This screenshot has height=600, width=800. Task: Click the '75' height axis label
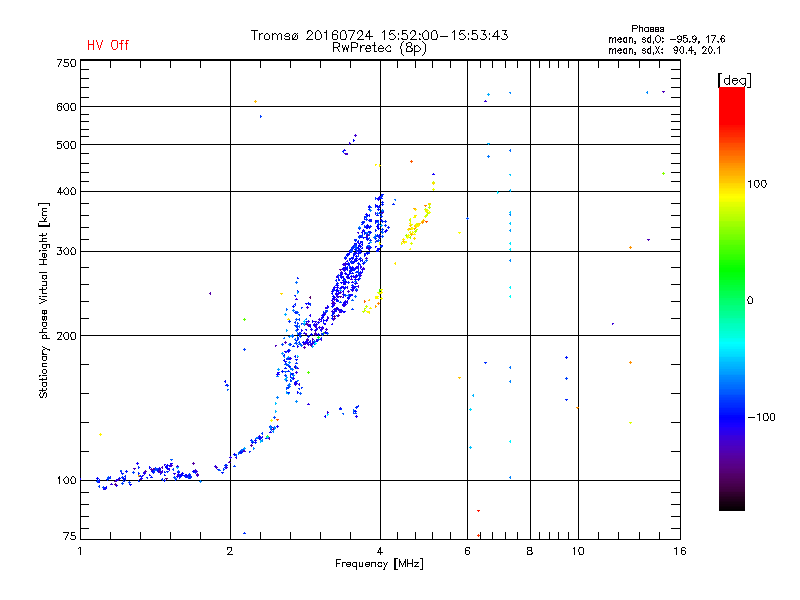(x=69, y=536)
